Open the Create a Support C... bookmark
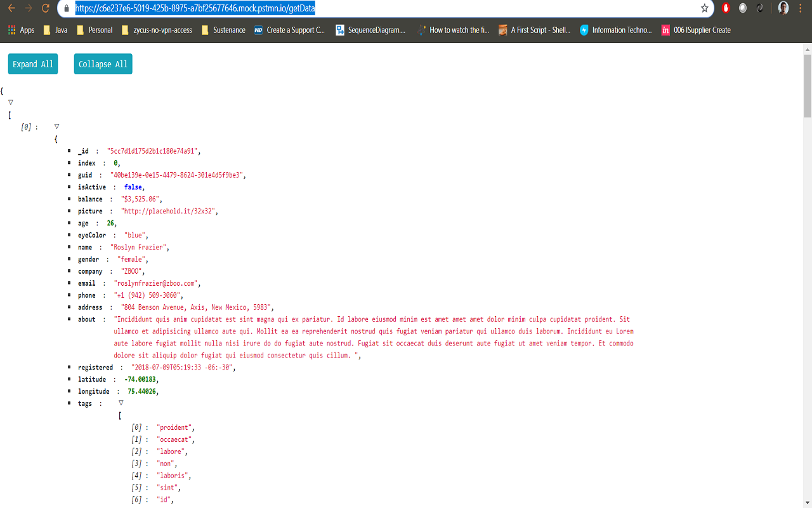 pyautogui.click(x=289, y=30)
